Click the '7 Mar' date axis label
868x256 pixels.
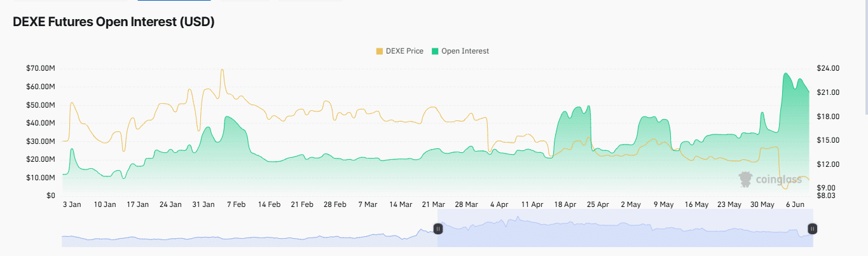click(368, 205)
